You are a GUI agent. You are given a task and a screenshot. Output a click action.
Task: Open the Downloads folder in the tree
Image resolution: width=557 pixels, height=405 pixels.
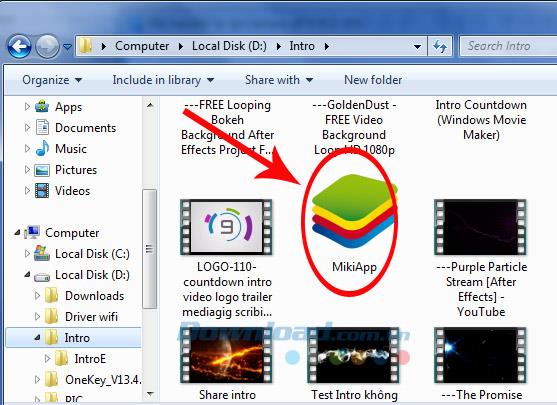(94, 296)
